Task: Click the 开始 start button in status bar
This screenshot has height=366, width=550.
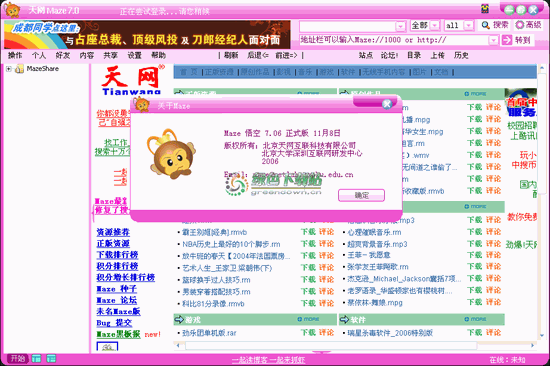Action: (18, 359)
